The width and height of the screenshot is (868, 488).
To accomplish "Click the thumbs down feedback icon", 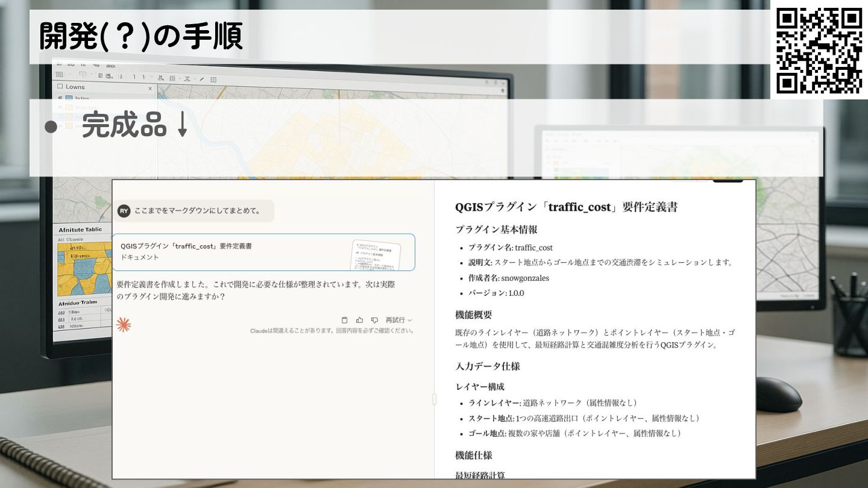I will tap(374, 320).
